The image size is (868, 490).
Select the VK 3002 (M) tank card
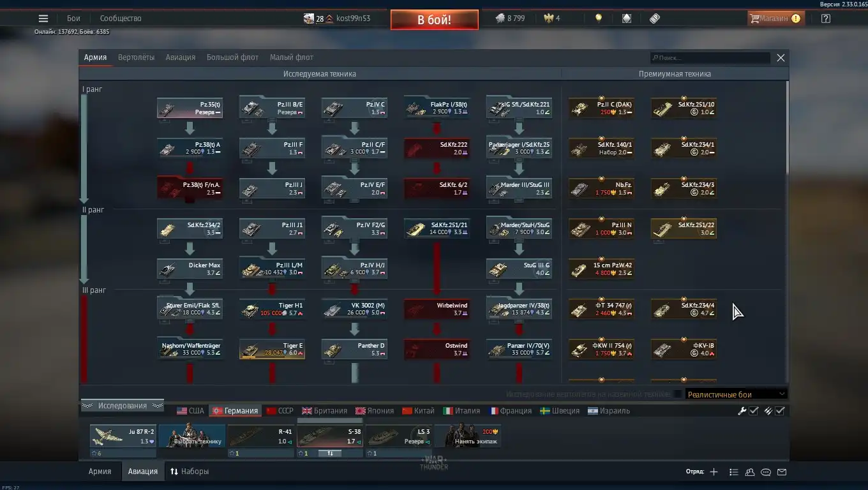pos(354,309)
